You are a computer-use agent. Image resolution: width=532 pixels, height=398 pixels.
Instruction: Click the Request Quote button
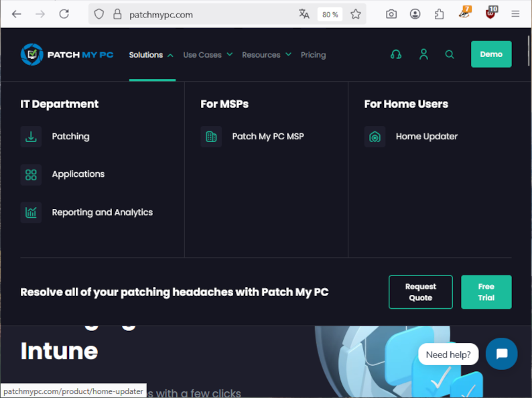click(x=420, y=292)
